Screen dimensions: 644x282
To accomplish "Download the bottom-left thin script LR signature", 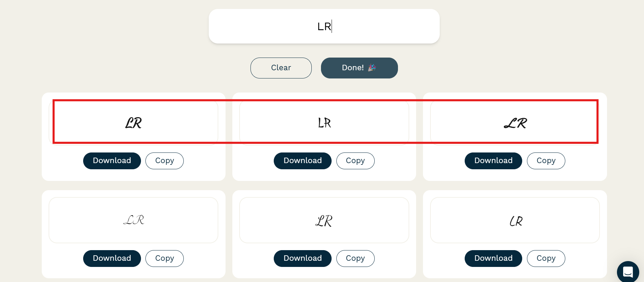I will [x=112, y=258].
